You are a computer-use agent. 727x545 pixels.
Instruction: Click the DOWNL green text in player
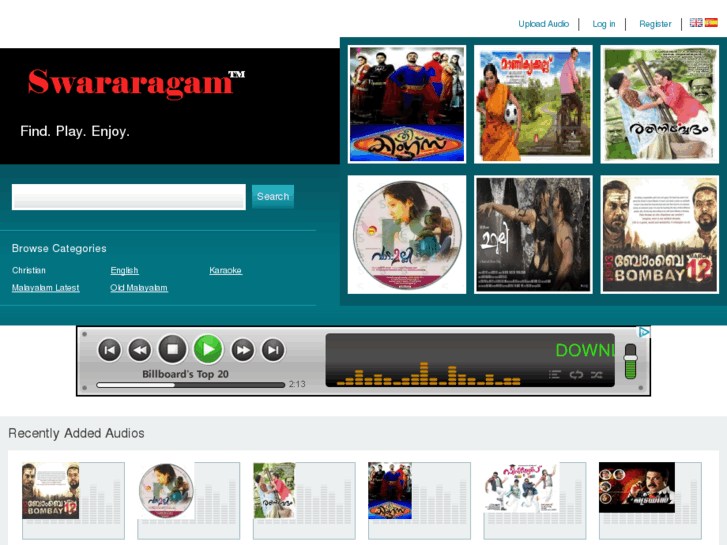(585, 350)
